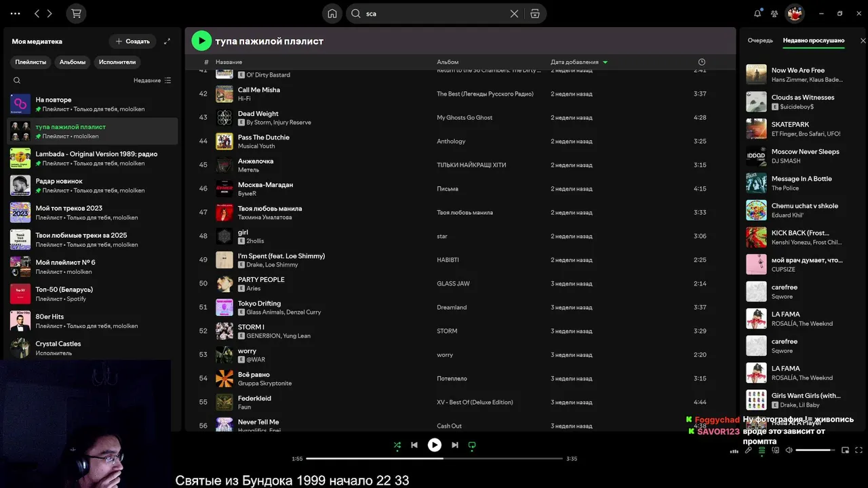Open the Недавние sort dropdown

coord(153,80)
